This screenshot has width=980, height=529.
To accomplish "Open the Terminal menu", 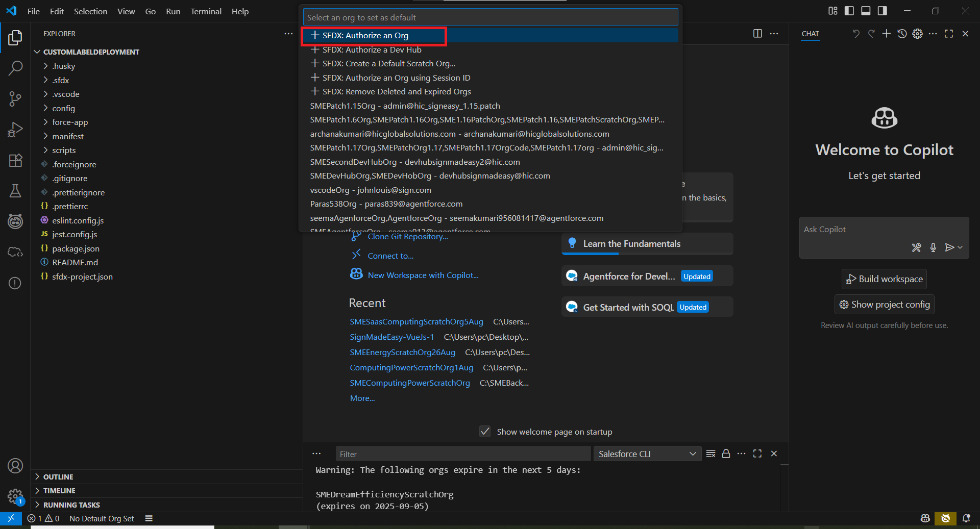I will click(x=206, y=11).
